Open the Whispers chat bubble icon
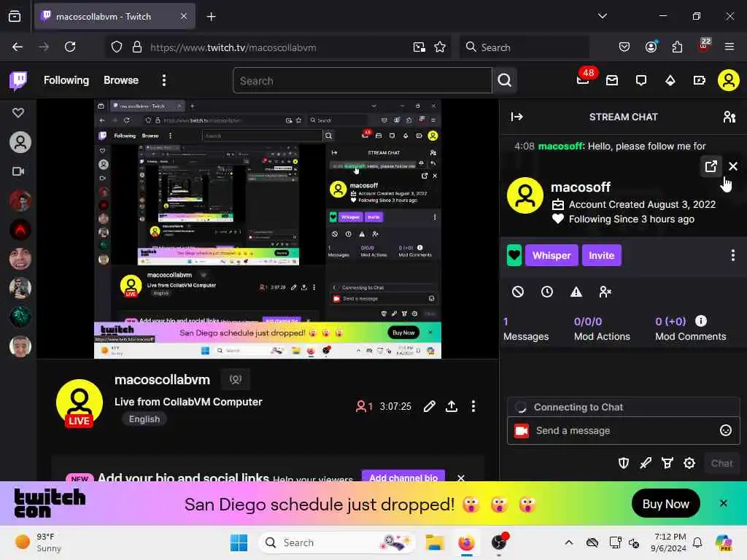Image resolution: width=747 pixels, height=560 pixels. [641, 80]
